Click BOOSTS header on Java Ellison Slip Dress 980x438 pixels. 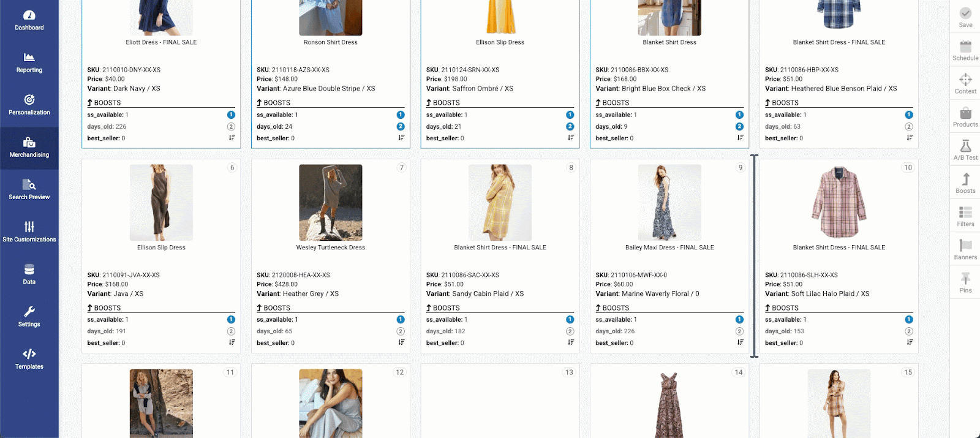tap(104, 308)
